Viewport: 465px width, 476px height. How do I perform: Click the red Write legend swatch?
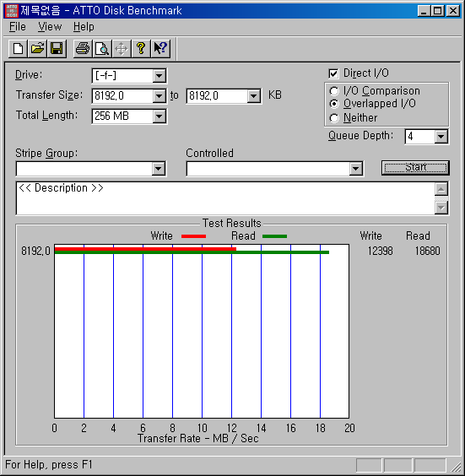point(193,236)
